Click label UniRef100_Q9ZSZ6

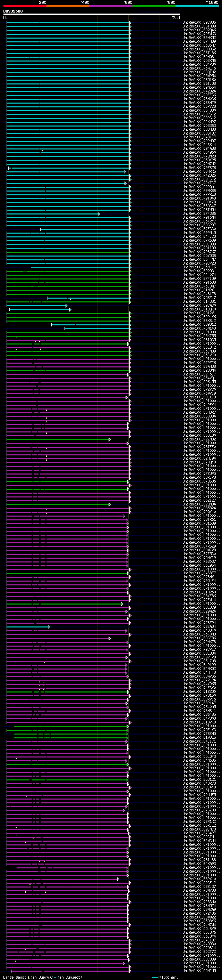pyautogui.click(x=199, y=168)
